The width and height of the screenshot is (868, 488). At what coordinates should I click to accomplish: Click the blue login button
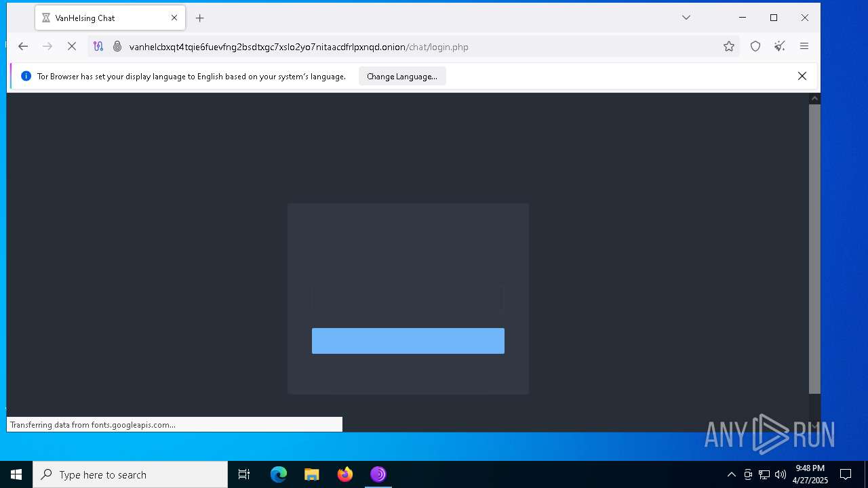(x=408, y=341)
